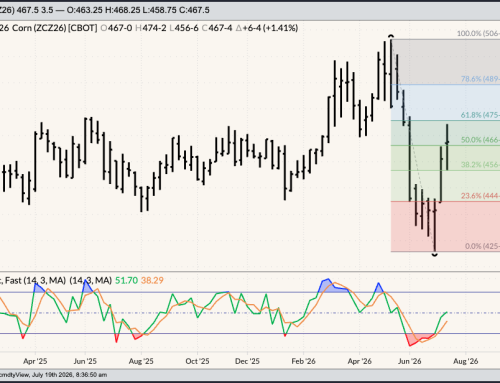Click the Aug '25 date axis label

tap(141, 361)
